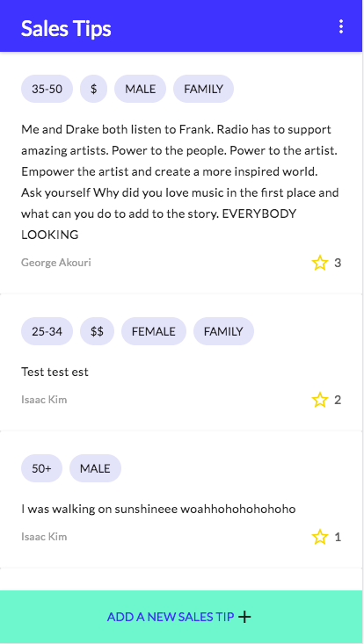Add a new sales tip

click(x=181, y=617)
